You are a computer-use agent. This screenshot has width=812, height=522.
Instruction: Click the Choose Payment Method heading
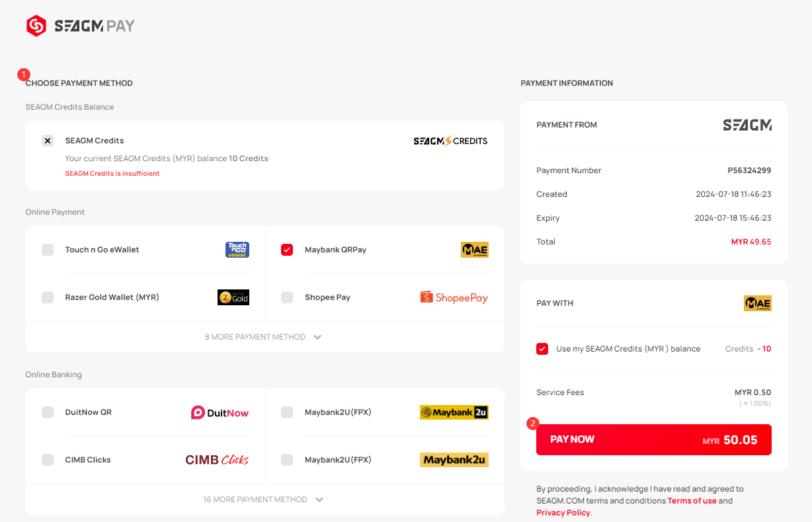(x=79, y=83)
